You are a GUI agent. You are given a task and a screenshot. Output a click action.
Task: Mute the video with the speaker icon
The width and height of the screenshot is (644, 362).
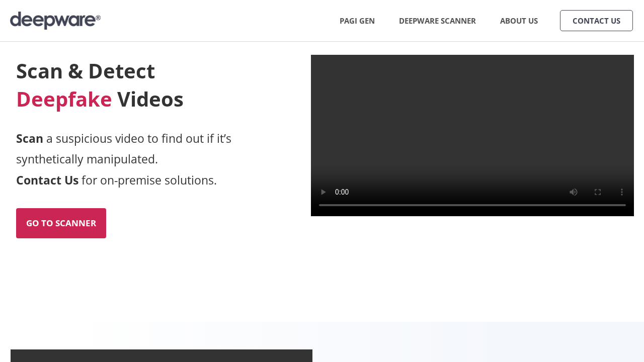(574, 192)
